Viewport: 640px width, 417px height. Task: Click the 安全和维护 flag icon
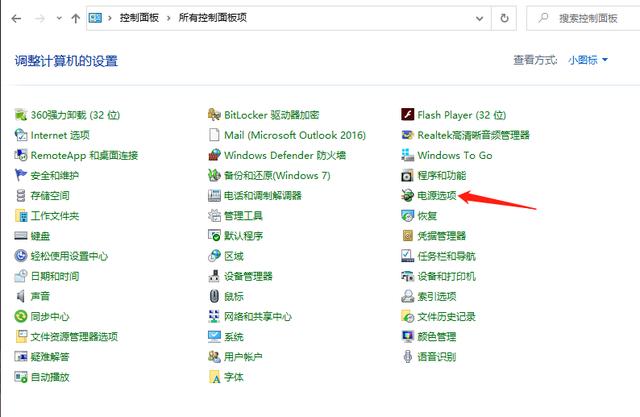20,175
